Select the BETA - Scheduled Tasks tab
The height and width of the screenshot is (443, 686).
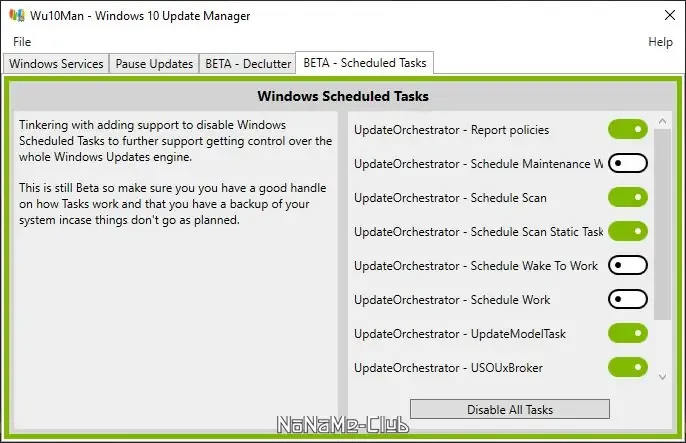[365, 63]
